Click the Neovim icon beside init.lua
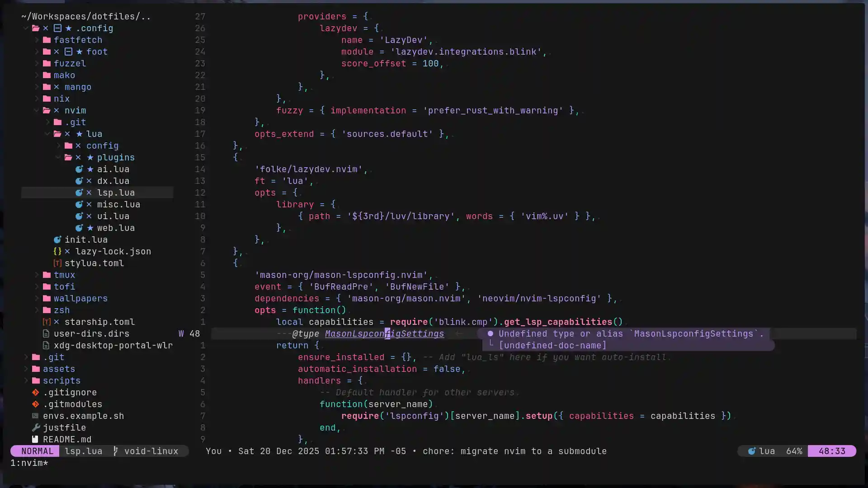The image size is (868, 488). click(x=57, y=240)
